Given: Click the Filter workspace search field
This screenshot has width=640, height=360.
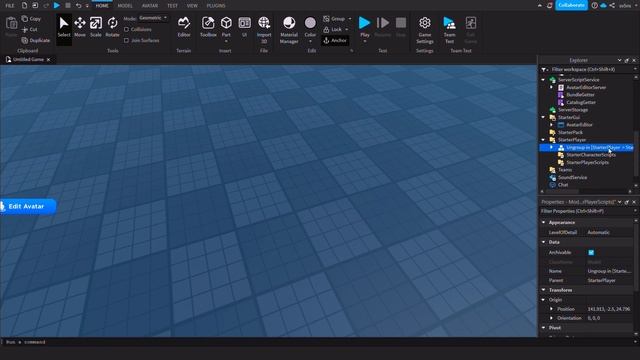Looking at the screenshot, I should pos(586,69).
